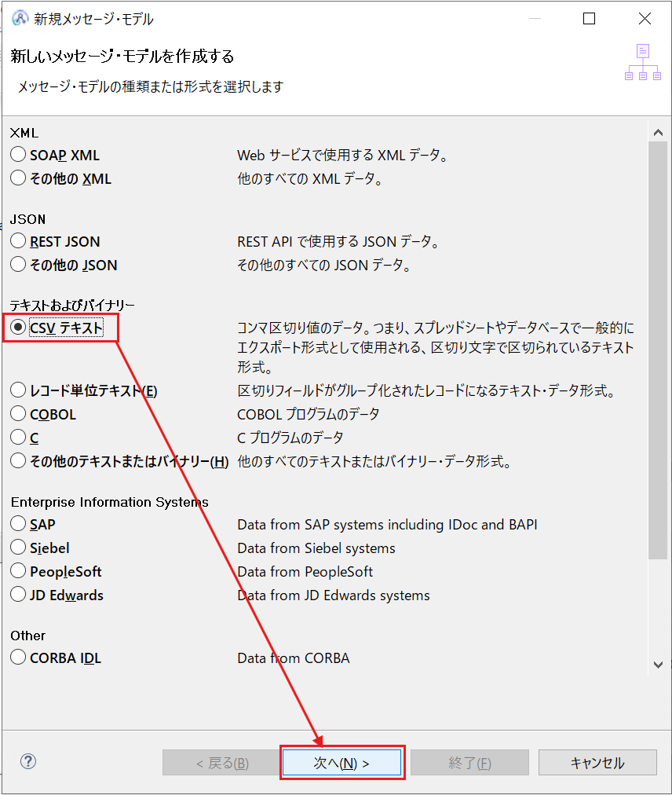Open help with the question mark icon
The height and width of the screenshot is (795, 672).
point(28,761)
